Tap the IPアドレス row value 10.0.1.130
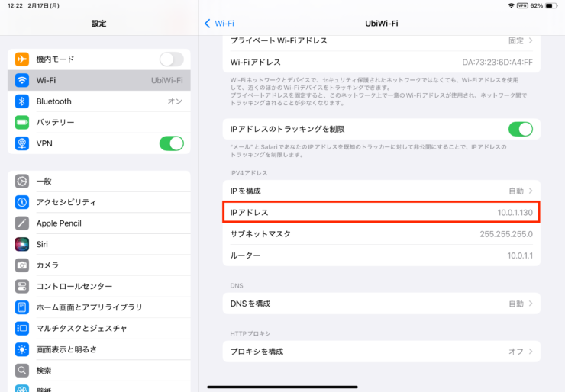 point(515,212)
